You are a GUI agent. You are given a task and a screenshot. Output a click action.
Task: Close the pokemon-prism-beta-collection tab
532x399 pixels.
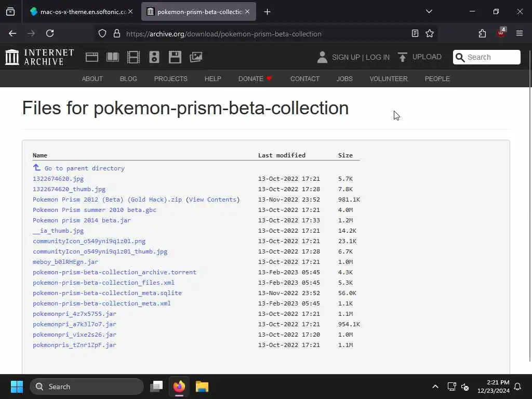[x=247, y=11]
